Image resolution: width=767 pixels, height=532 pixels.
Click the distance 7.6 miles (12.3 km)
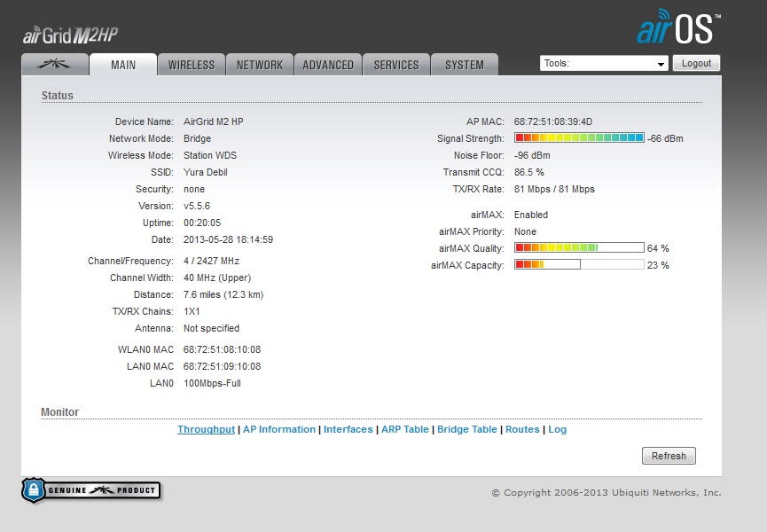click(x=223, y=295)
